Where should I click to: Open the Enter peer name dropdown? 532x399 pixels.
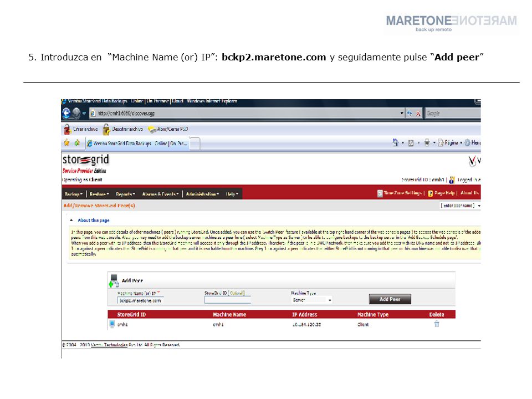(461, 206)
